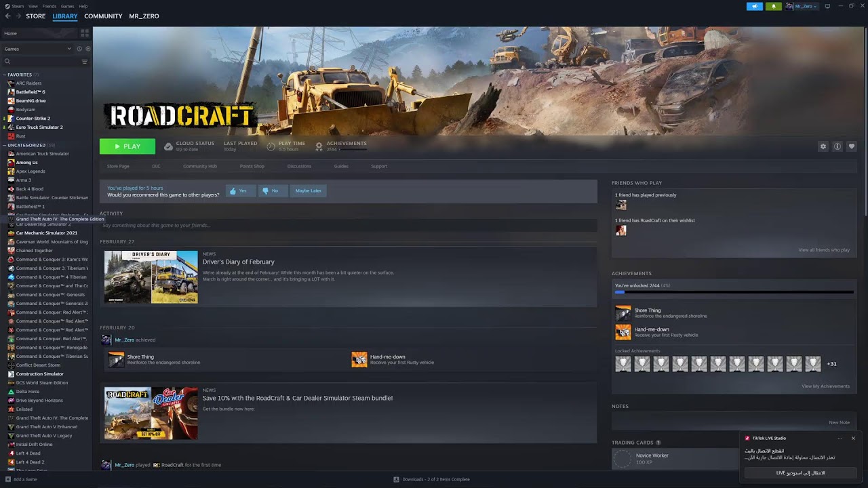Viewport: 868px width, 488px height.
Task: Select BeamNG.drive in library list
Action: 31,101
